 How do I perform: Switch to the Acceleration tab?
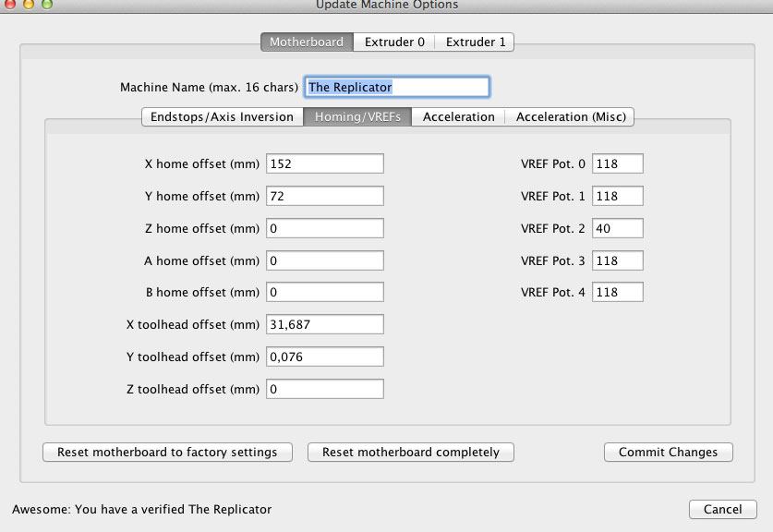pyautogui.click(x=458, y=117)
